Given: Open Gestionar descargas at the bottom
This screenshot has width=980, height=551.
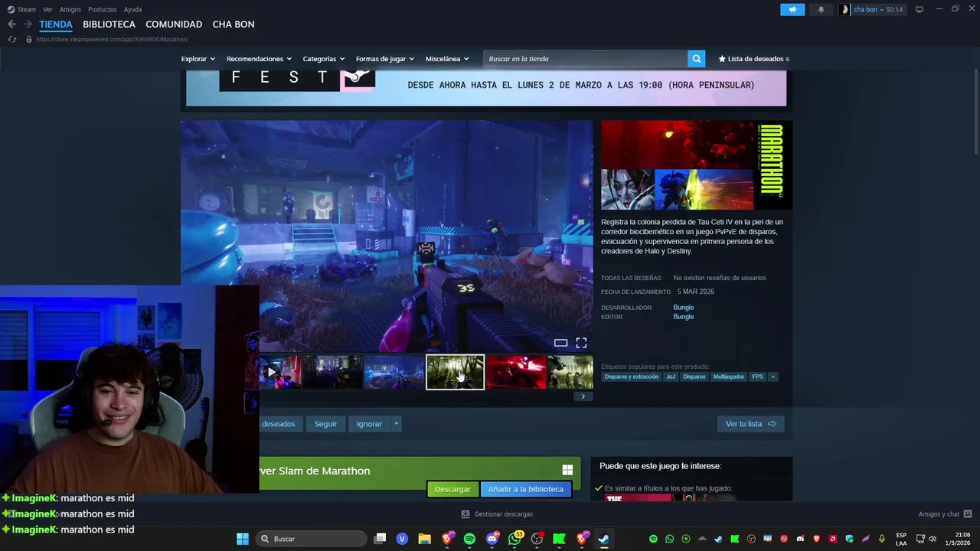Looking at the screenshot, I should tap(497, 514).
